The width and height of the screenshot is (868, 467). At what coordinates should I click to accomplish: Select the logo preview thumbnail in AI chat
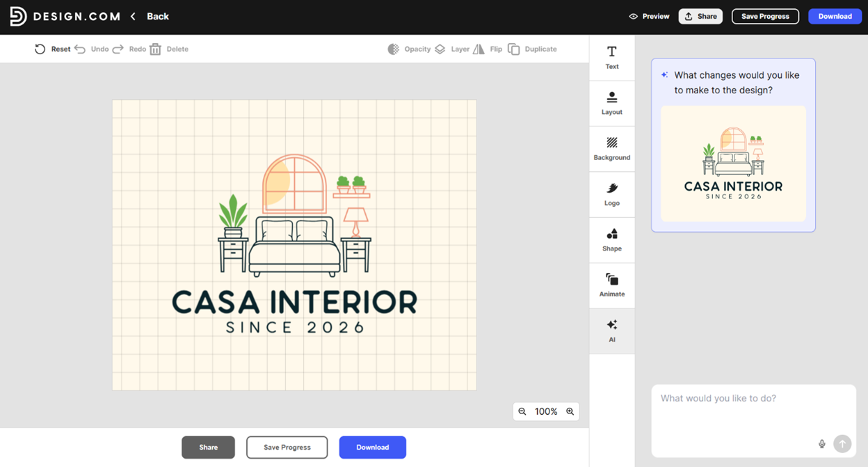click(733, 164)
